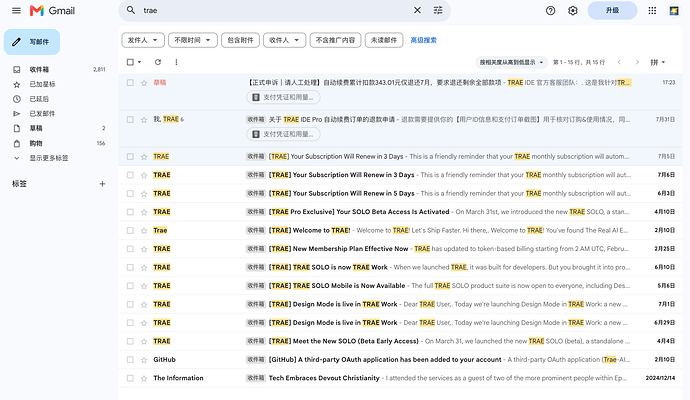
Task: Open 购物 shopping label
Action: click(59, 143)
